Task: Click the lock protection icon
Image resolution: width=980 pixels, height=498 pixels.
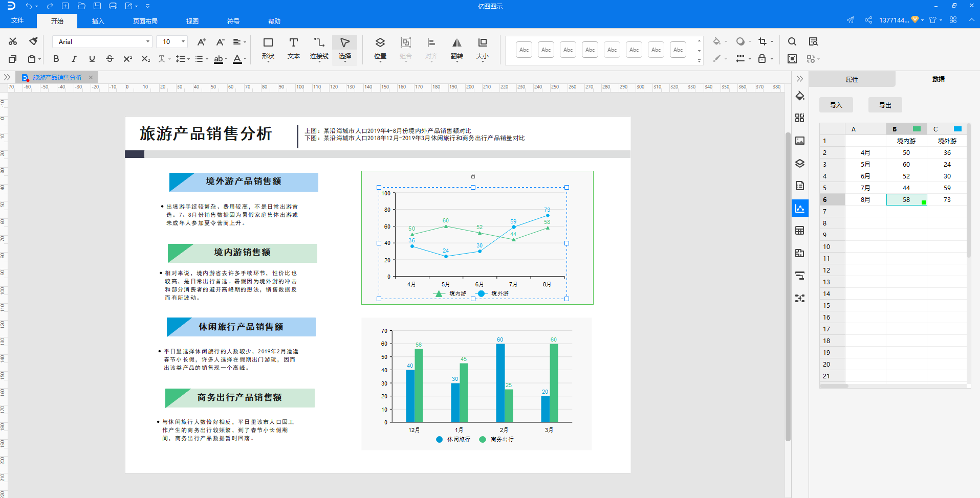Action: pos(762,59)
